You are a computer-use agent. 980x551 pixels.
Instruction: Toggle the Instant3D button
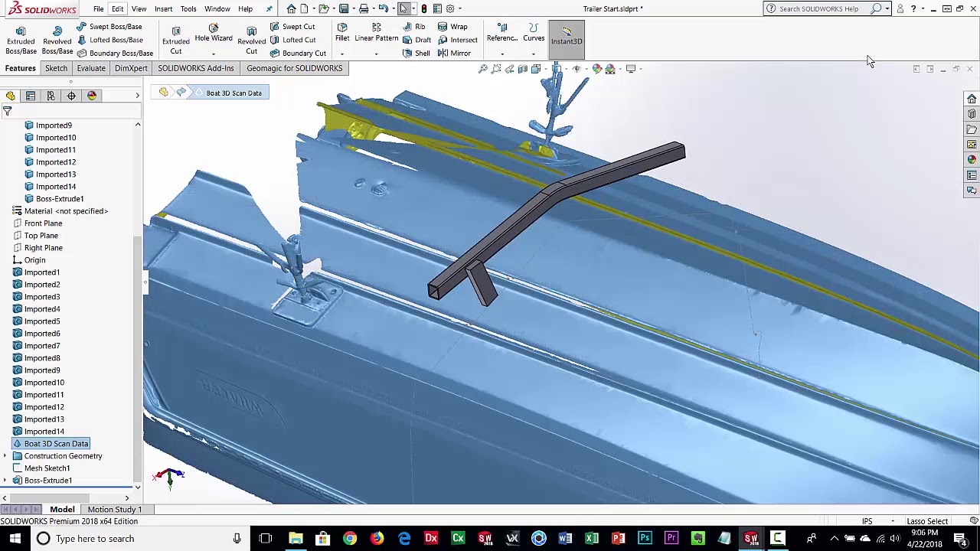coord(567,38)
